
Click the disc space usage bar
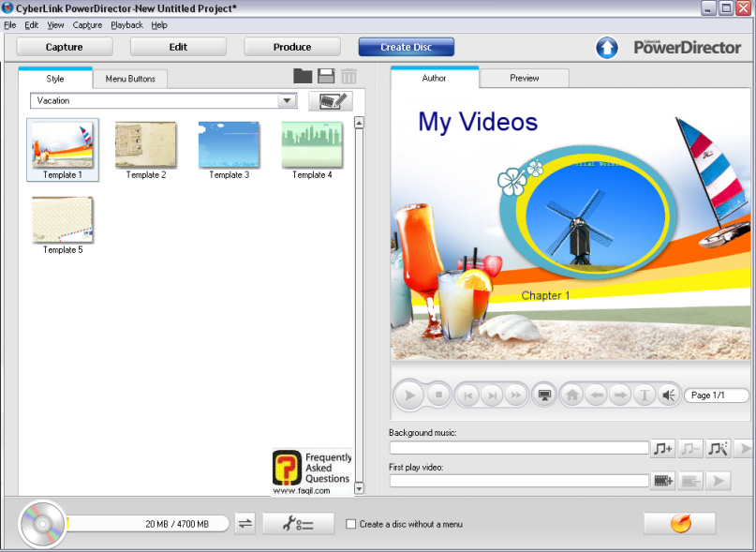coord(147,524)
